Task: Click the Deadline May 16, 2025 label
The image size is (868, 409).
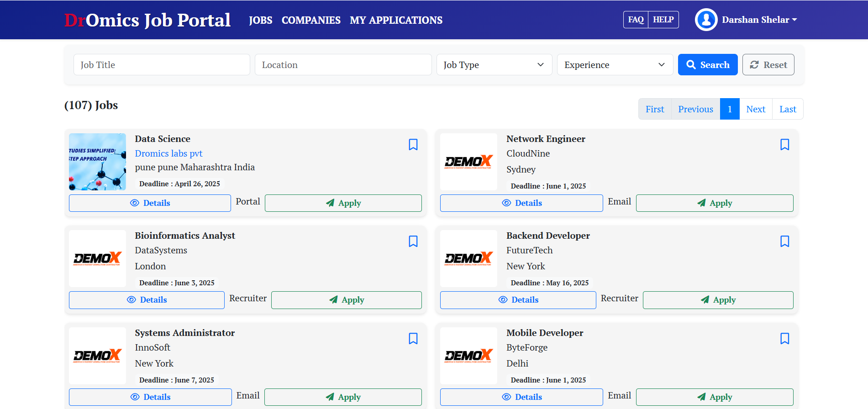Action: click(550, 283)
